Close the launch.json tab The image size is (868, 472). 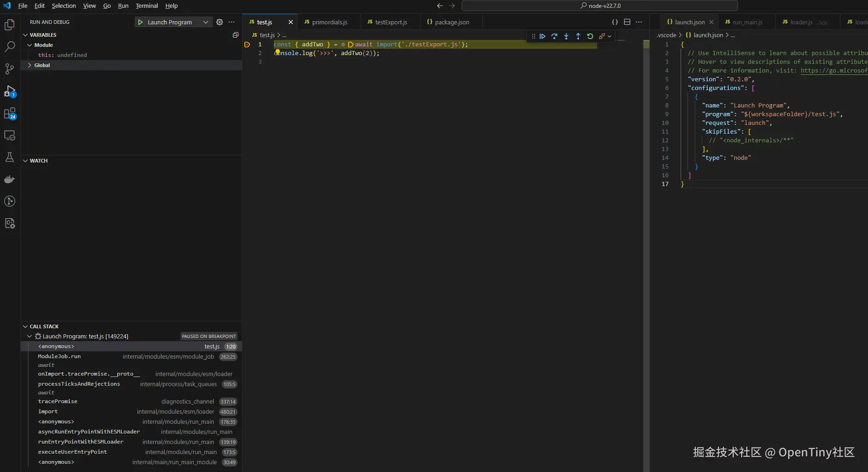click(711, 22)
